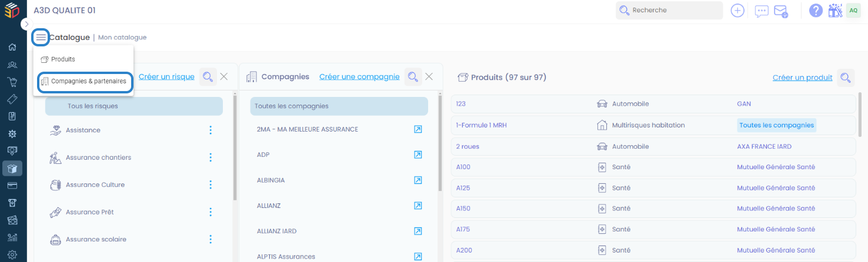Search within the Compagnies panel

point(413,77)
